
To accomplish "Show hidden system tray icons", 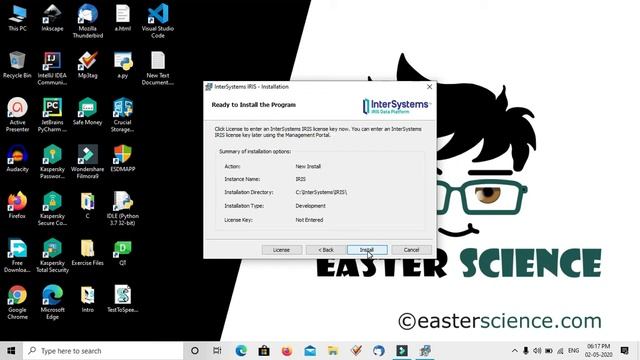I will [514, 351].
